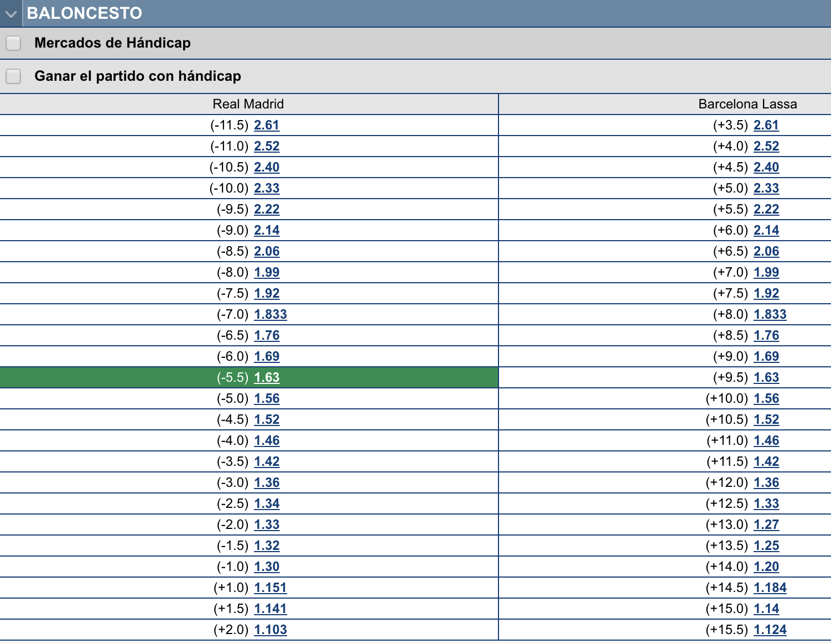Viewport: 831px width, 644px height.
Task: Bet on Real Madrid (-7.5) at 1.92
Action: point(267,293)
